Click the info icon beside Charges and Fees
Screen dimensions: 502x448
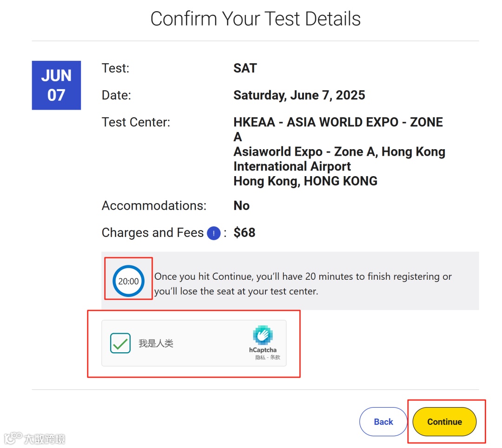coord(213,233)
